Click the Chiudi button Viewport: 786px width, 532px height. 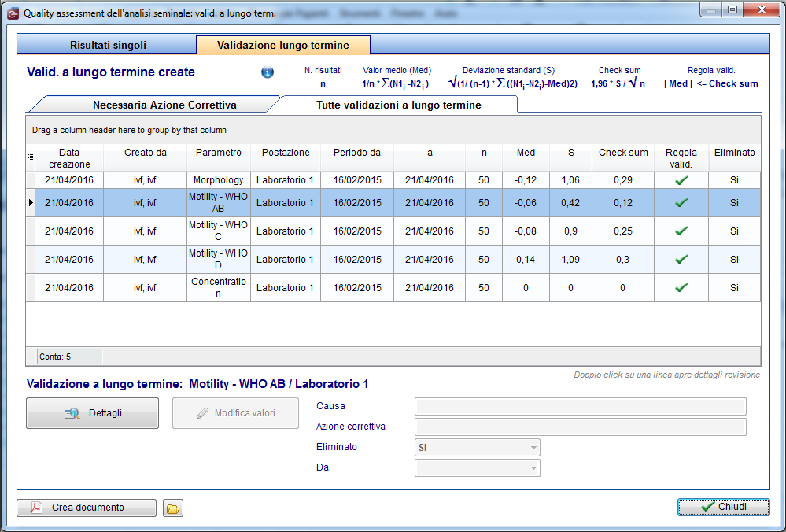coord(723,507)
